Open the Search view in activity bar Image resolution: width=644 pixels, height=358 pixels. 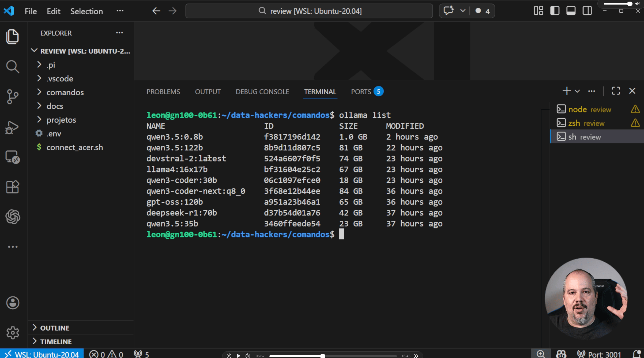click(x=13, y=66)
